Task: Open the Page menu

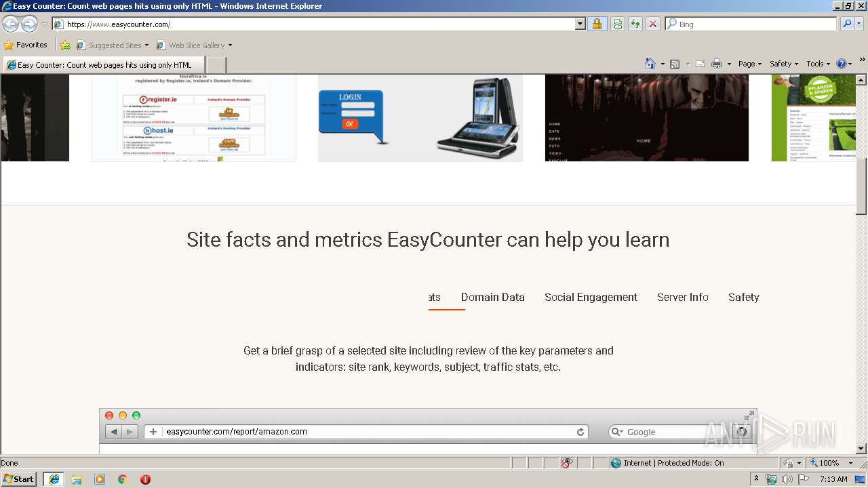Action: 750,64
